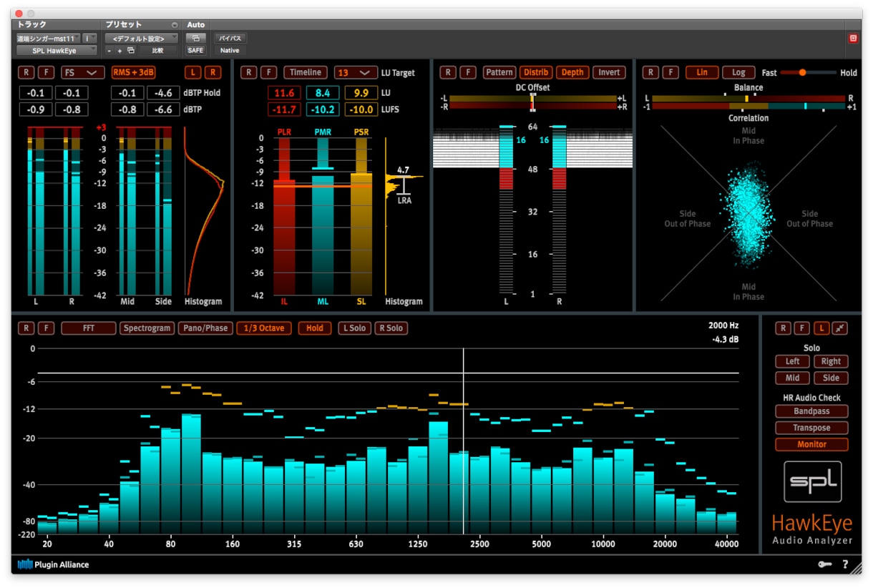Screen dimensions: 873x588
Task: Click the key icon in the bottom bar
Action: click(x=824, y=564)
